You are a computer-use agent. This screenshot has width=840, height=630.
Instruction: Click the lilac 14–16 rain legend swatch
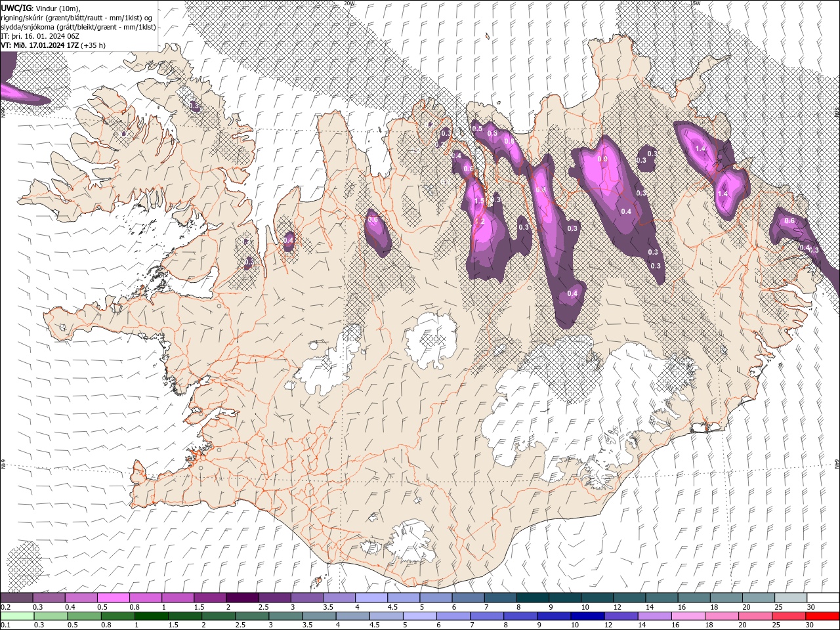click(x=655, y=616)
